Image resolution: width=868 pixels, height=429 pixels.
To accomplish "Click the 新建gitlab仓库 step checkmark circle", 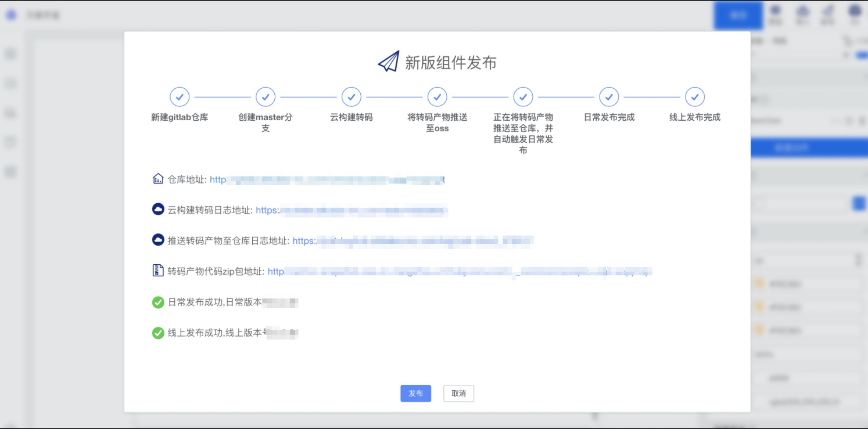I will [x=180, y=97].
